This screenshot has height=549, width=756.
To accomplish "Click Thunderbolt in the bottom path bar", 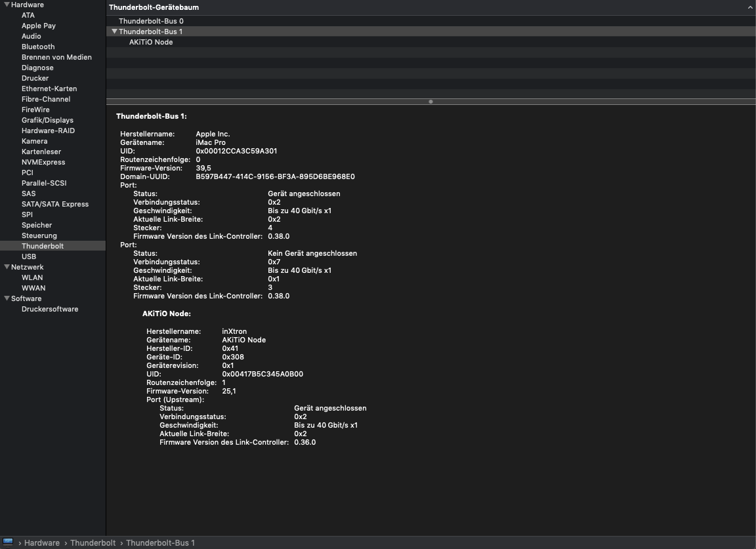I will pyautogui.click(x=93, y=543).
